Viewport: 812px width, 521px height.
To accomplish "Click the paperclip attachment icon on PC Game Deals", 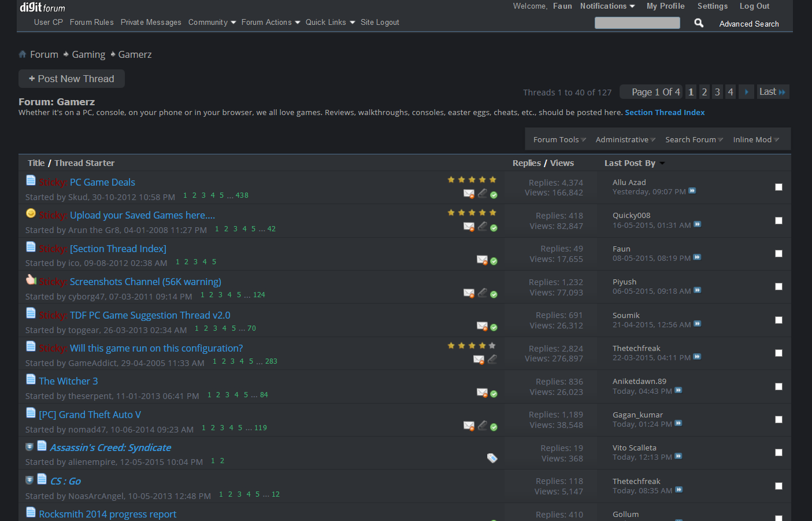I will [482, 194].
